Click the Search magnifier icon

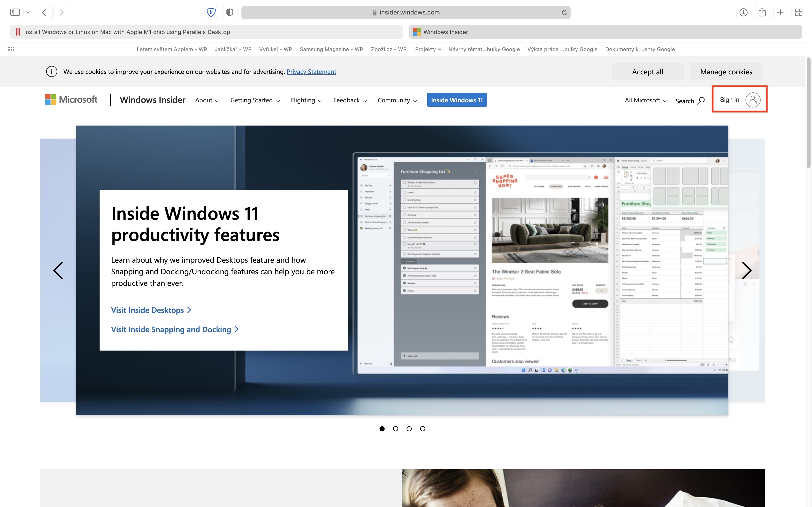[x=700, y=101]
